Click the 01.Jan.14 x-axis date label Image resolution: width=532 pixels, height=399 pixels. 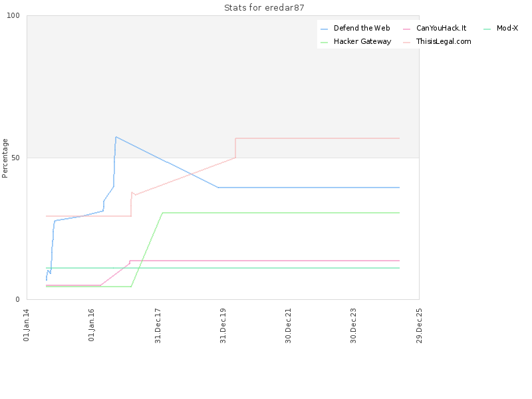(x=26, y=325)
